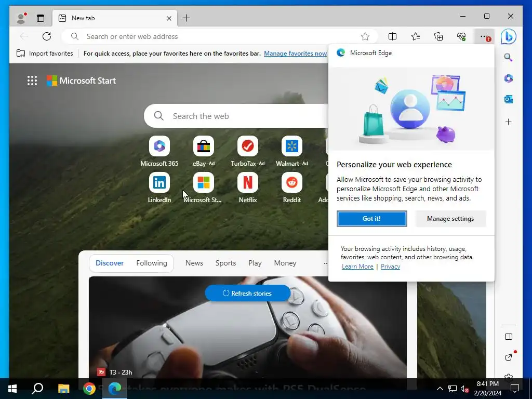Image resolution: width=532 pixels, height=399 pixels.
Task: Open the profile icon in title bar
Action: click(x=21, y=18)
